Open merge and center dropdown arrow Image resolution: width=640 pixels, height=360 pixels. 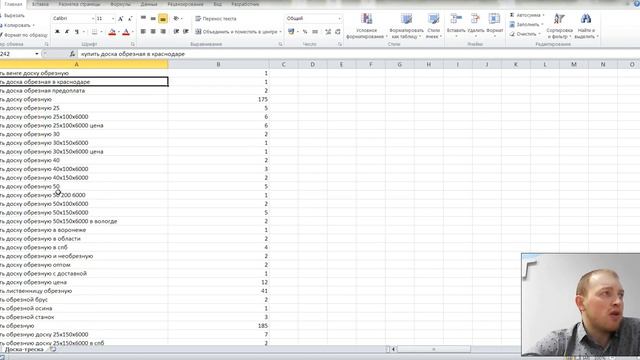(280, 31)
